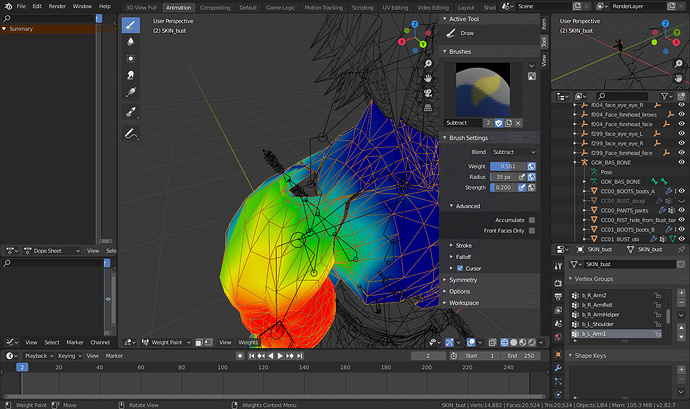
Task: Uncheck the Cursor checkbox
Action: [x=460, y=268]
